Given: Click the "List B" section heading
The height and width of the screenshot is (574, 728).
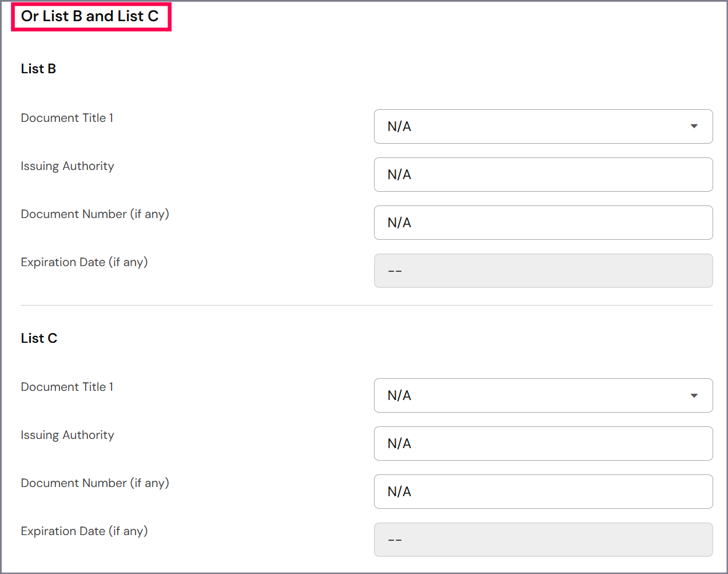Looking at the screenshot, I should click(38, 69).
